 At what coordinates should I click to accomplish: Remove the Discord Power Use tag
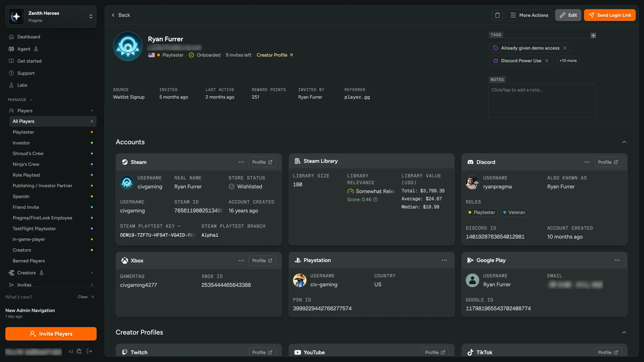(547, 61)
